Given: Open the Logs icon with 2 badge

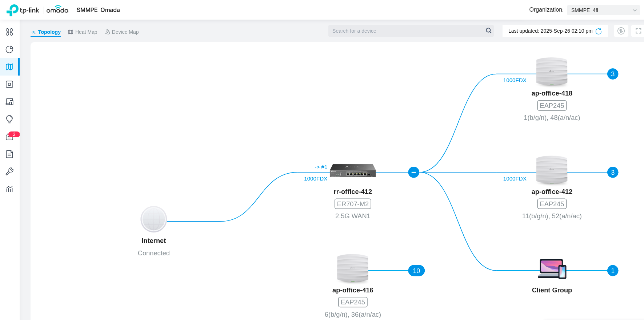Looking at the screenshot, I should tap(9, 137).
